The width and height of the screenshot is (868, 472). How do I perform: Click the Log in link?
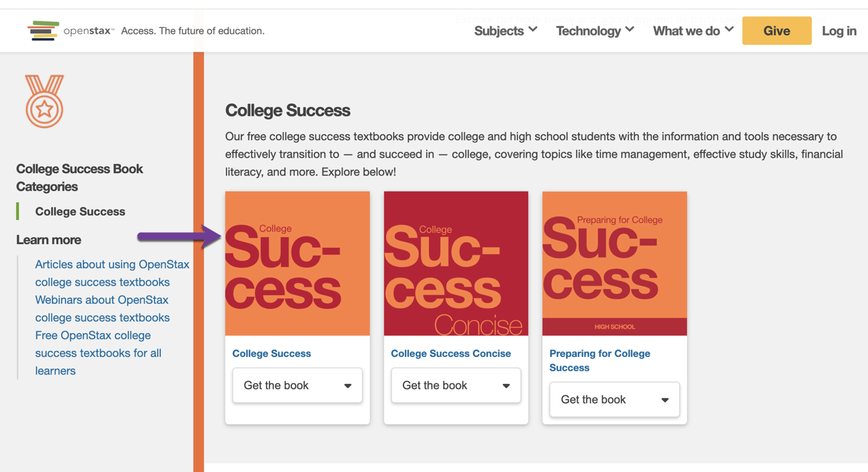pos(839,31)
